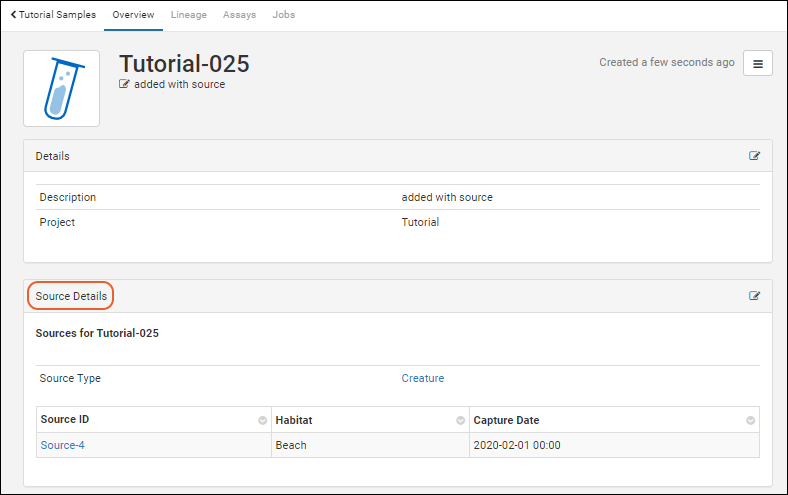Image resolution: width=788 pixels, height=495 pixels.
Task: Open the Source-4 link
Action: [x=62, y=445]
